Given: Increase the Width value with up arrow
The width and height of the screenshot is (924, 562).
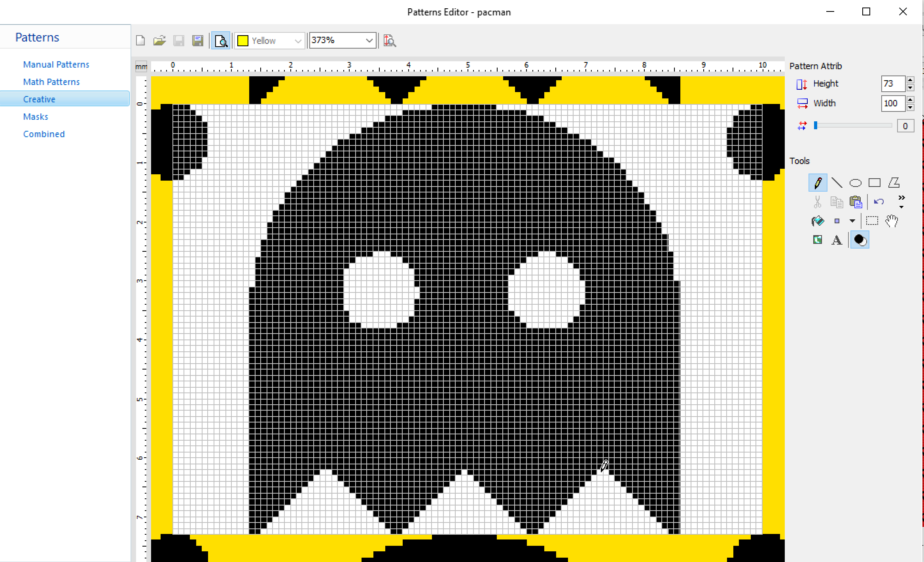Looking at the screenshot, I should pos(911,100).
